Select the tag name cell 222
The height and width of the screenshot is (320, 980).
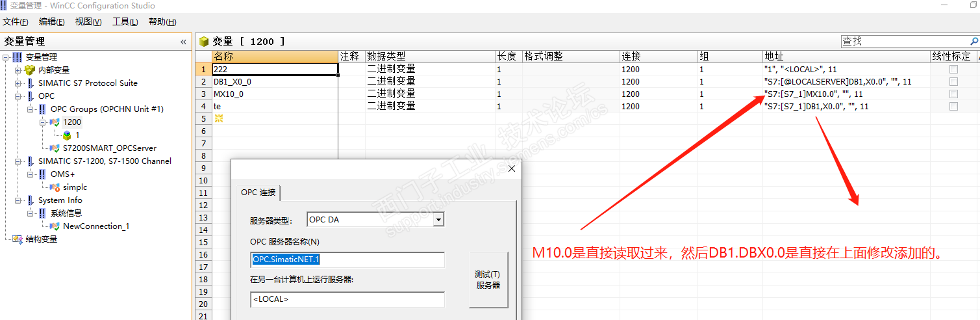coord(275,69)
